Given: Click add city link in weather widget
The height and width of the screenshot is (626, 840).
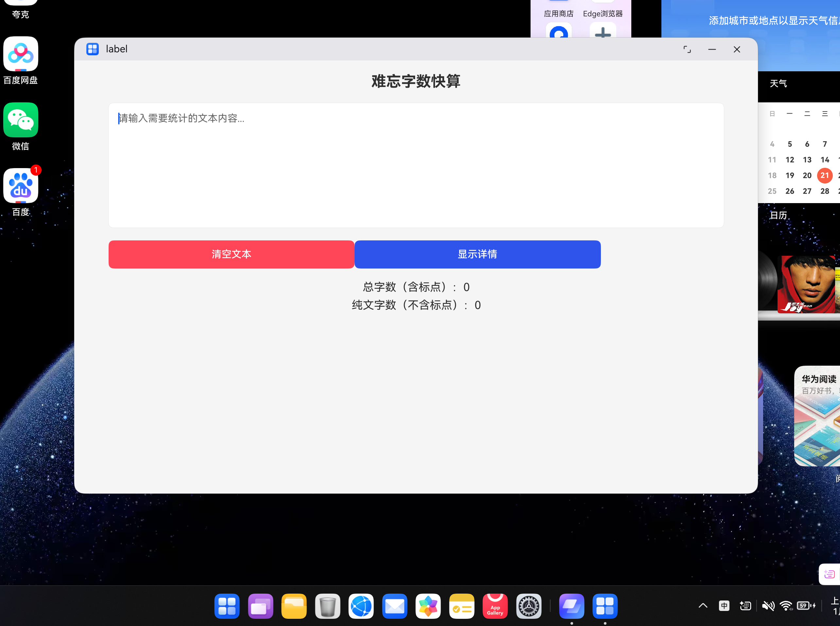Looking at the screenshot, I should (773, 21).
